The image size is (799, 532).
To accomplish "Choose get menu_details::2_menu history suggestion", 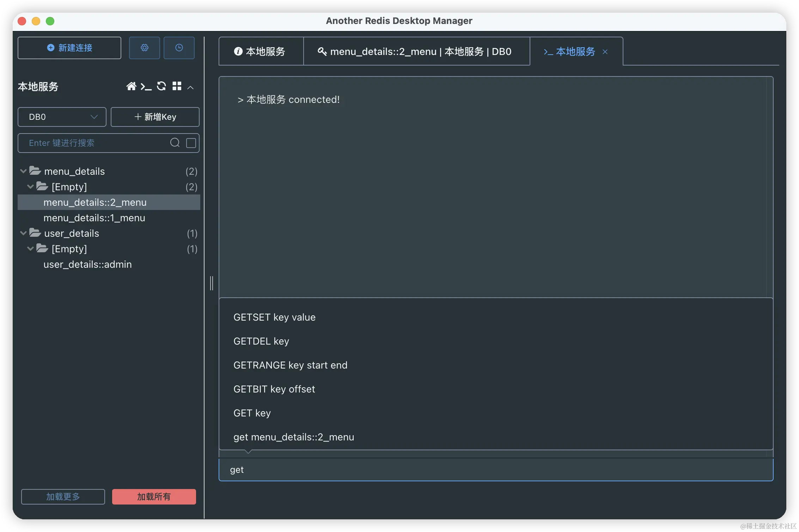I will coord(496,437).
